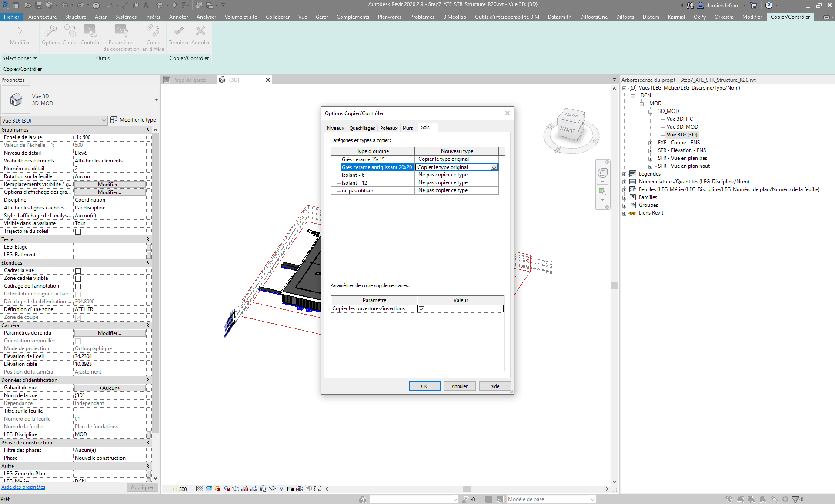Open the Vue 3D: {3D} properties dropdown
Image resolution: width=835 pixels, height=504 pixels.
point(104,120)
